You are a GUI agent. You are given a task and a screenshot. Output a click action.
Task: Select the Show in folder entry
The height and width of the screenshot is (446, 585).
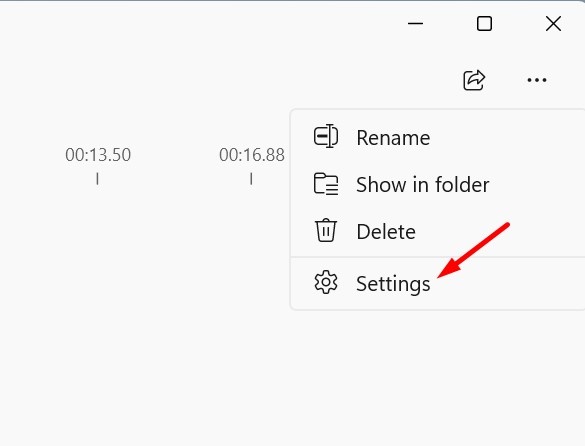[x=438, y=184]
